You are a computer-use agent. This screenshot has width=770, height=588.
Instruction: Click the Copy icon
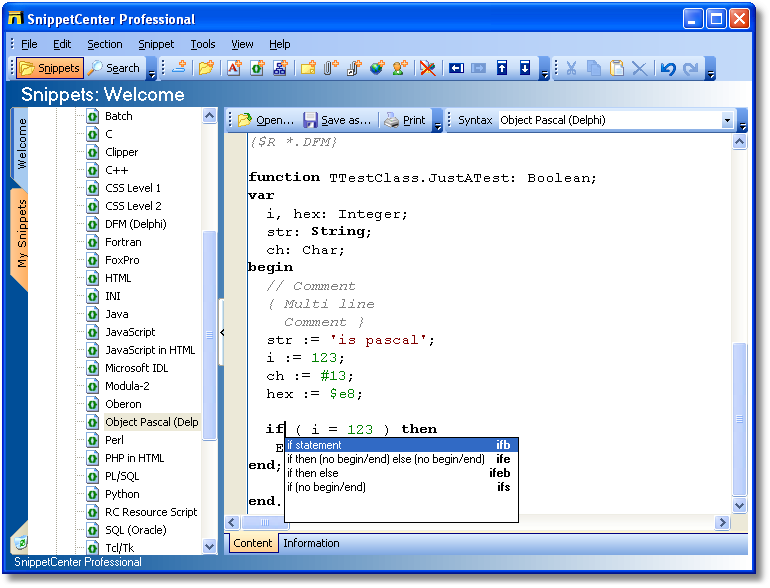(594, 68)
